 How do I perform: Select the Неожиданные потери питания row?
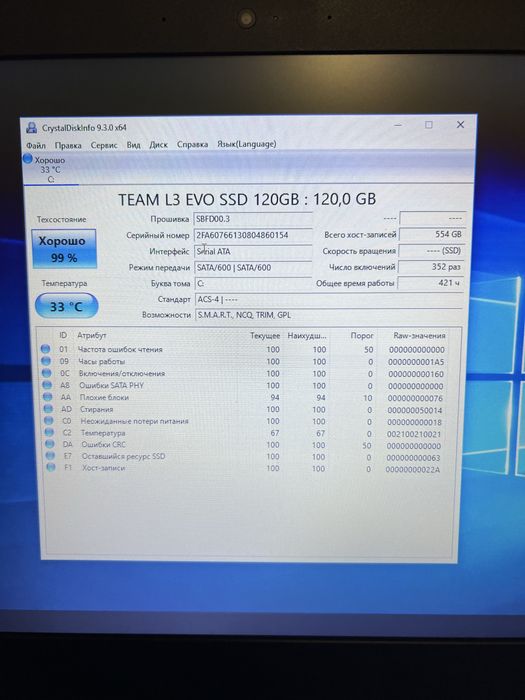click(x=243, y=421)
